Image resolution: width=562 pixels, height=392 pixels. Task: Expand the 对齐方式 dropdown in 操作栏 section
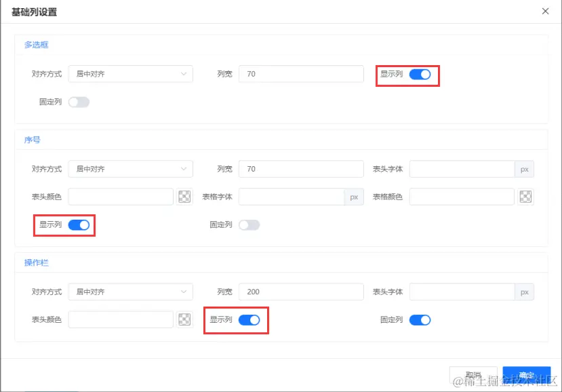(130, 292)
